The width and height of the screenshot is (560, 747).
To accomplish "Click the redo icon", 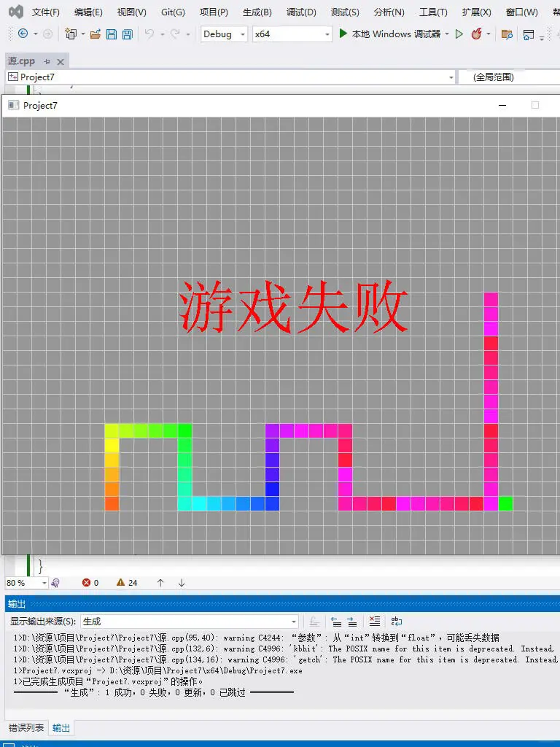I will [x=175, y=34].
